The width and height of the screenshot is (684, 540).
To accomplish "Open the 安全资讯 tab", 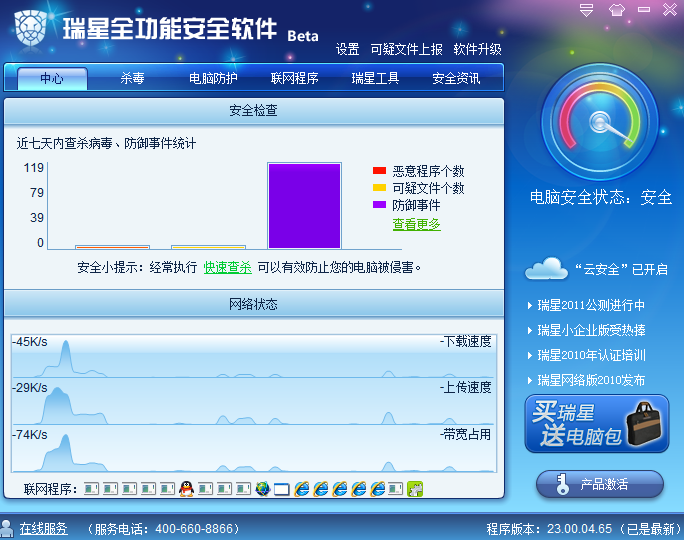I will click(x=456, y=79).
